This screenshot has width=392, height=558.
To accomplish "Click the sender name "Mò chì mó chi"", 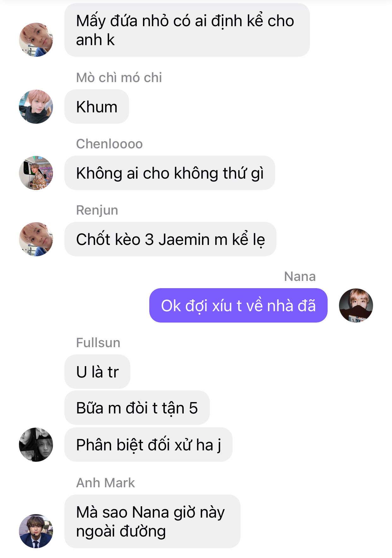I will coord(119,78).
